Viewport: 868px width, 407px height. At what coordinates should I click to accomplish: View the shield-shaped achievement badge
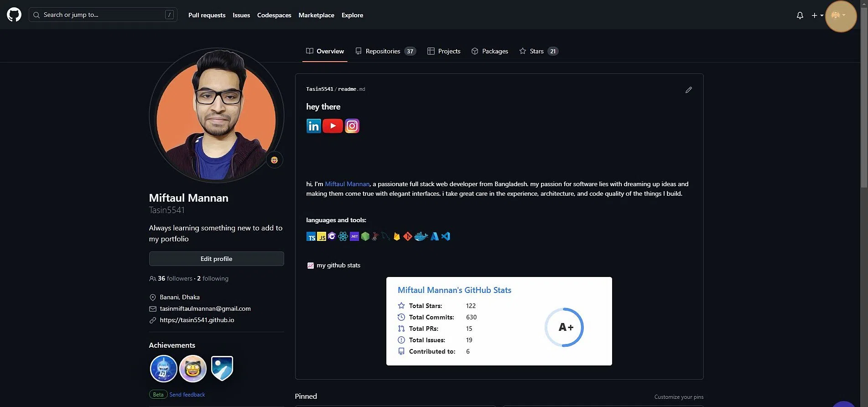[x=222, y=368]
